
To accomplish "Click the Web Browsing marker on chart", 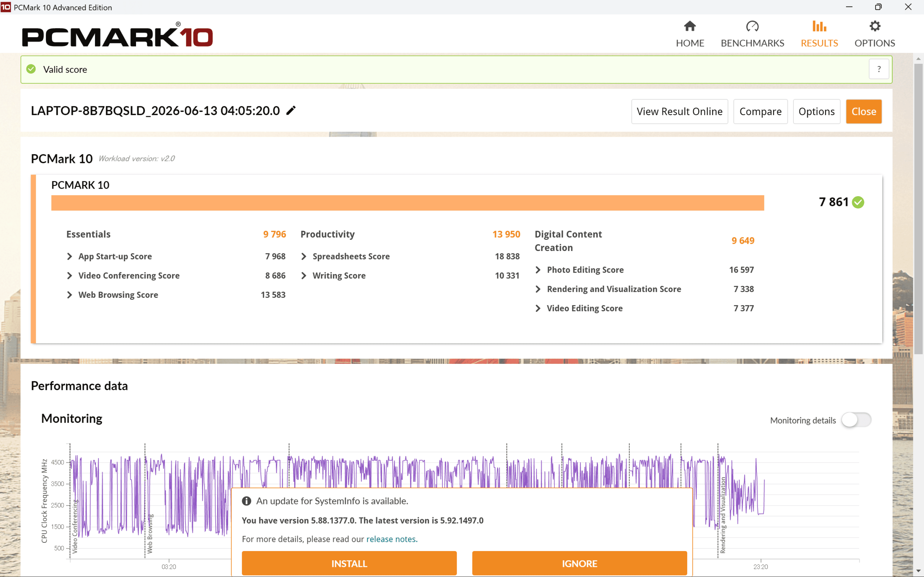I will pyautogui.click(x=150, y=533).
